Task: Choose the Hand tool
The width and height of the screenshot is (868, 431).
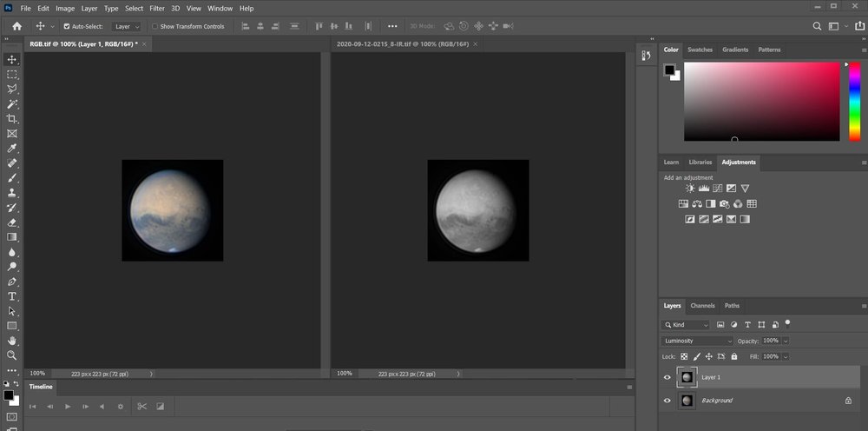Action: point(12,341)
